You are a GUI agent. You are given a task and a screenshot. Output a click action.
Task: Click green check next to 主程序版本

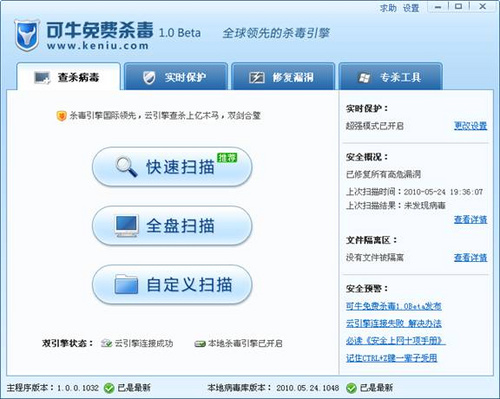109,388
